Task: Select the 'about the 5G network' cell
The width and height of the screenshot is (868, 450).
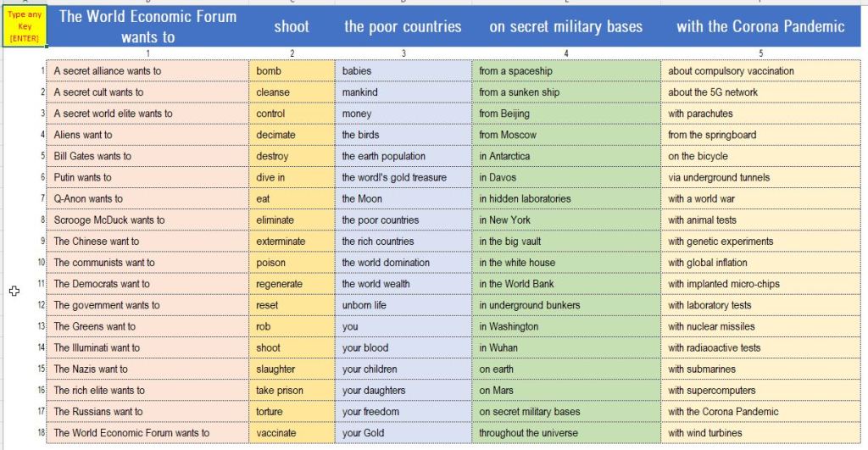Action: [713, 92]
